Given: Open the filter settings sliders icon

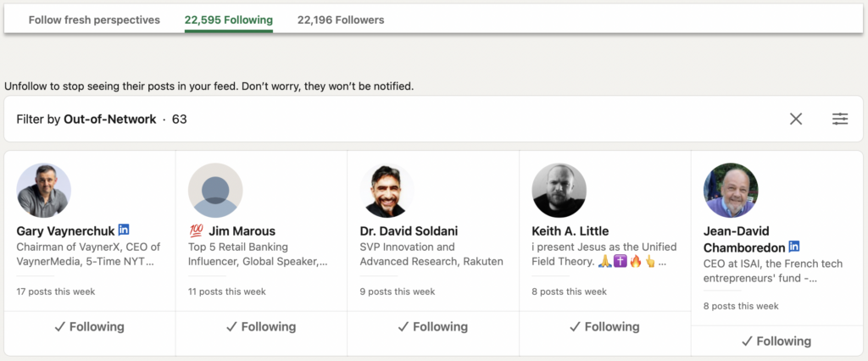Looking at the screenshot, I should click(840, 119).
